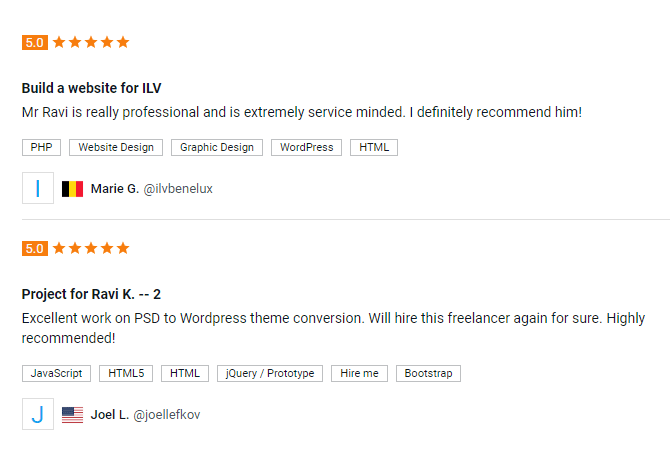Click the first review's 5.0 rating badge
This screenshot has height=475, width=670.
pos(35,42)
